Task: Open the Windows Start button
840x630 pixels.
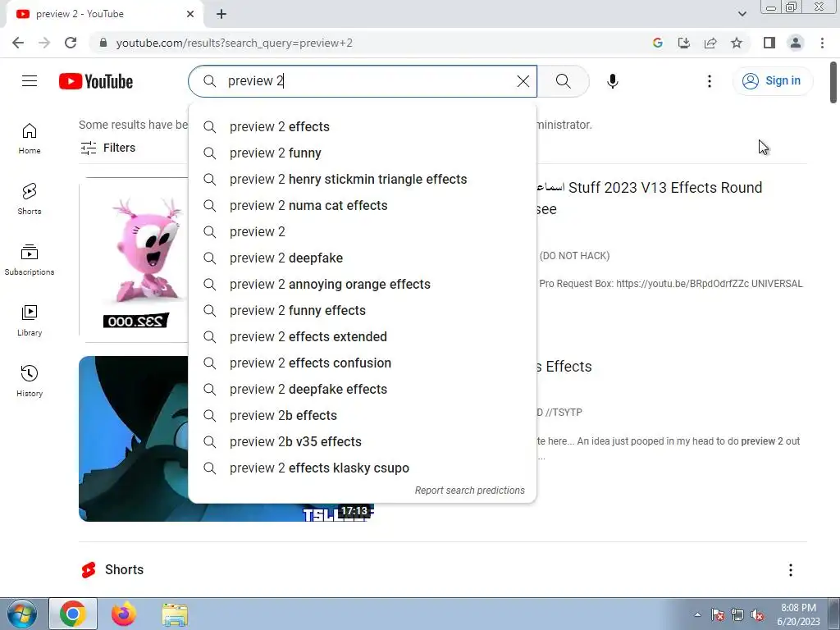Action: 22,614
